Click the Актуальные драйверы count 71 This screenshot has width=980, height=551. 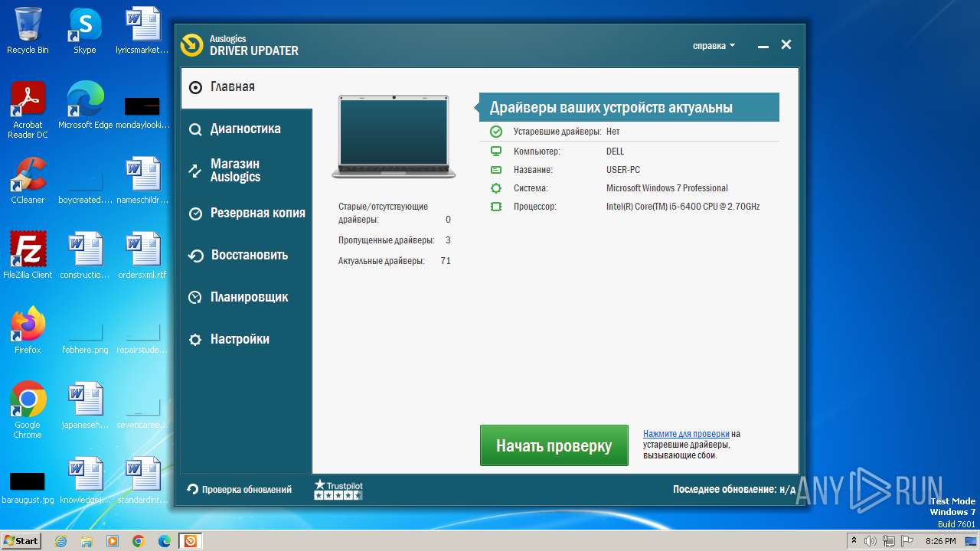pos(446,261)
